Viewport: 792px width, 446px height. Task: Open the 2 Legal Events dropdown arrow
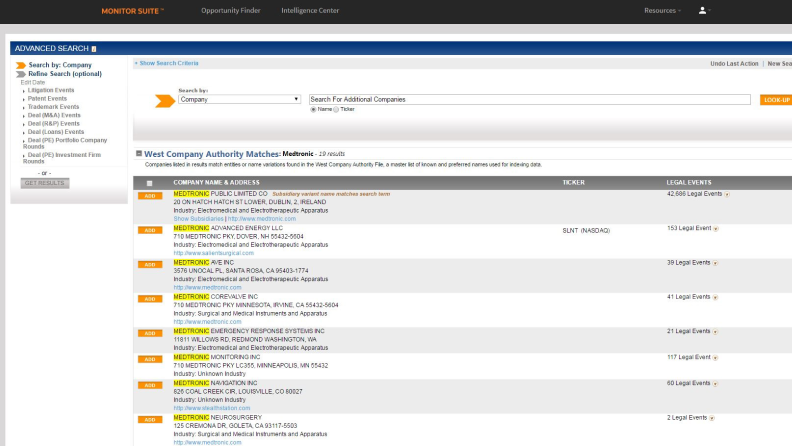(x=712, y=418)
